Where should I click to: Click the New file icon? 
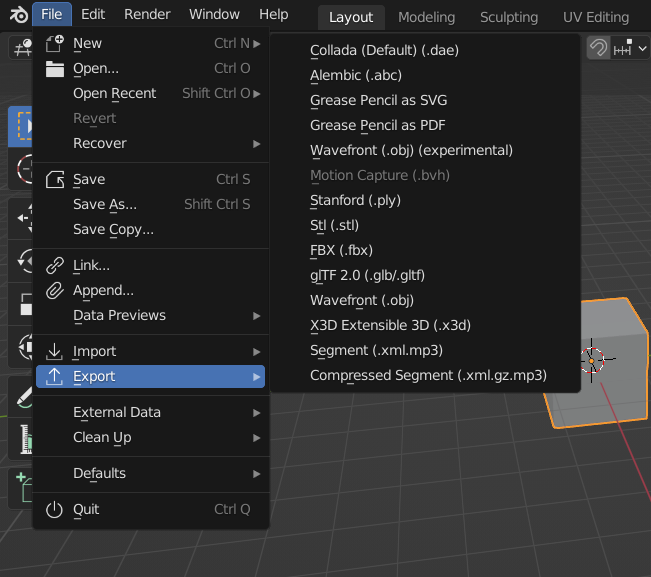(x=54, y=44)
